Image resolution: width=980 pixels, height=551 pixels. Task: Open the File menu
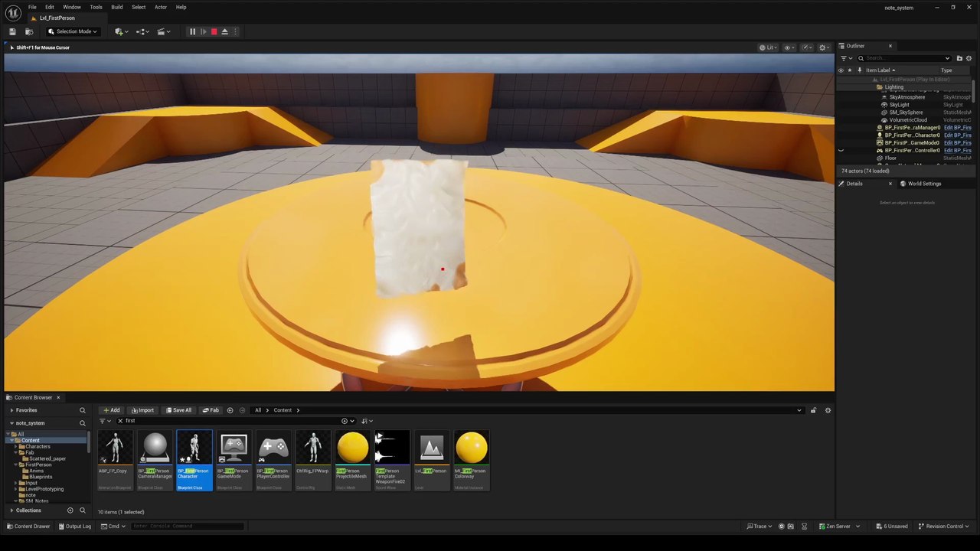pyautogui.click(x=32, y=7)
